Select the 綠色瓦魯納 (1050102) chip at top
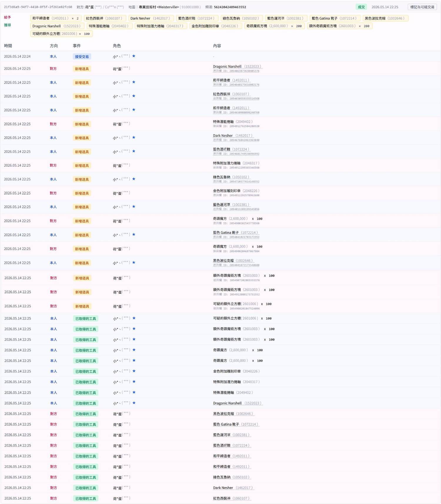The height and width of the screenshot is (504, 441). [x=242, y=18]
